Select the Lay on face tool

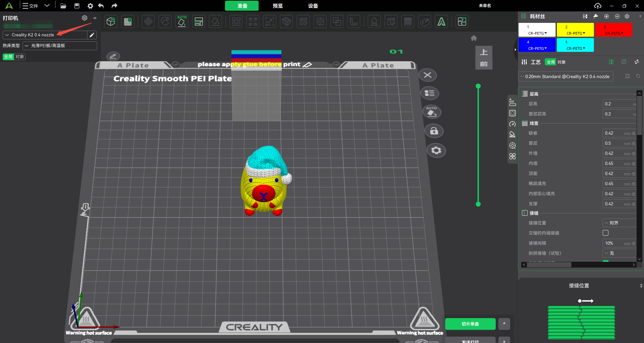[x=216, y=22]
